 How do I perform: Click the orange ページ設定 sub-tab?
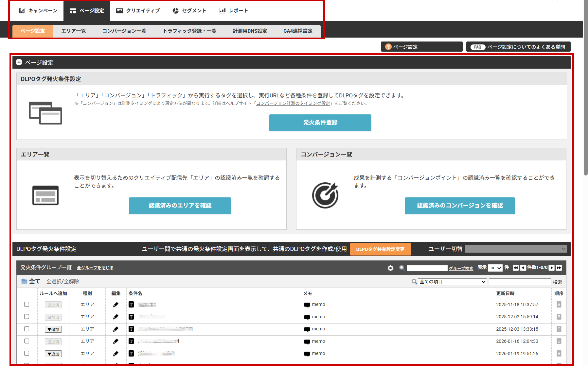click(x=33, y=31)
